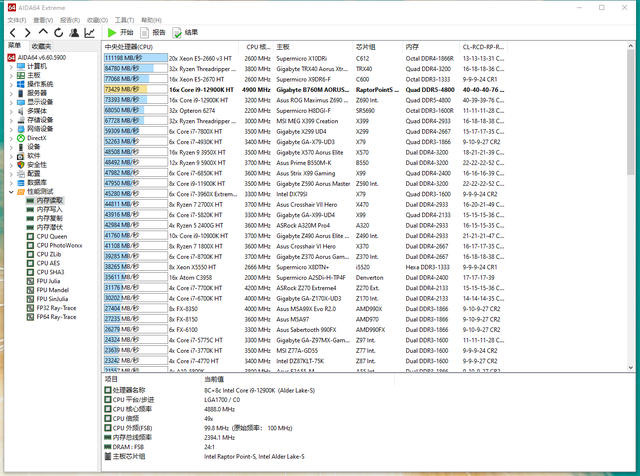This screenshot has height=476, width=640.
Task: Select the 内存潜伏 memory latency benchmark
Action: [x=49, y=227]
